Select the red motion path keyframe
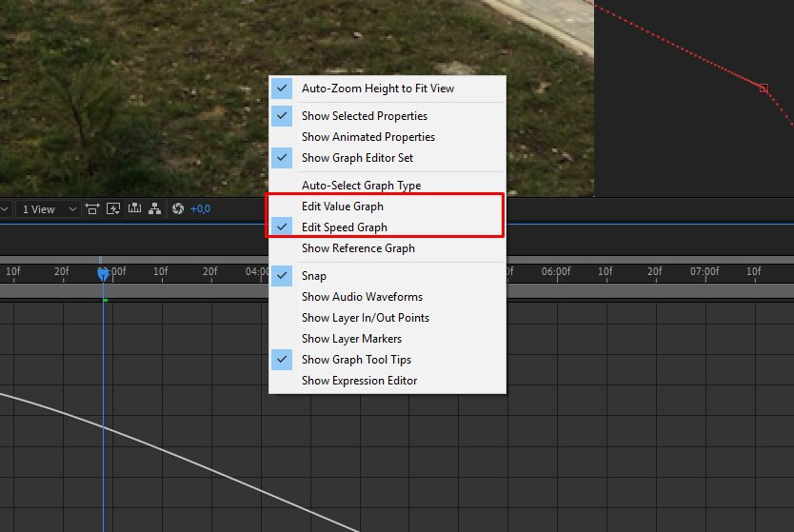 click(764, 89)
